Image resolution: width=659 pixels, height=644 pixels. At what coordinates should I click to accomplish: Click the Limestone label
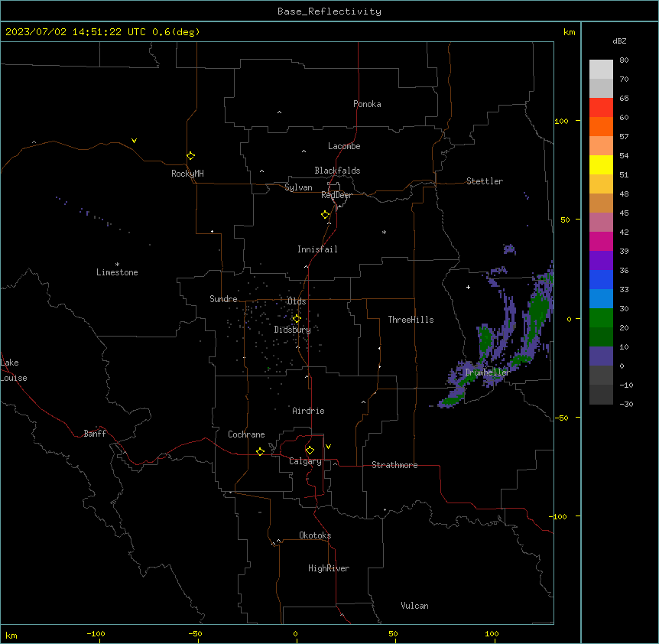pos(117,272)
